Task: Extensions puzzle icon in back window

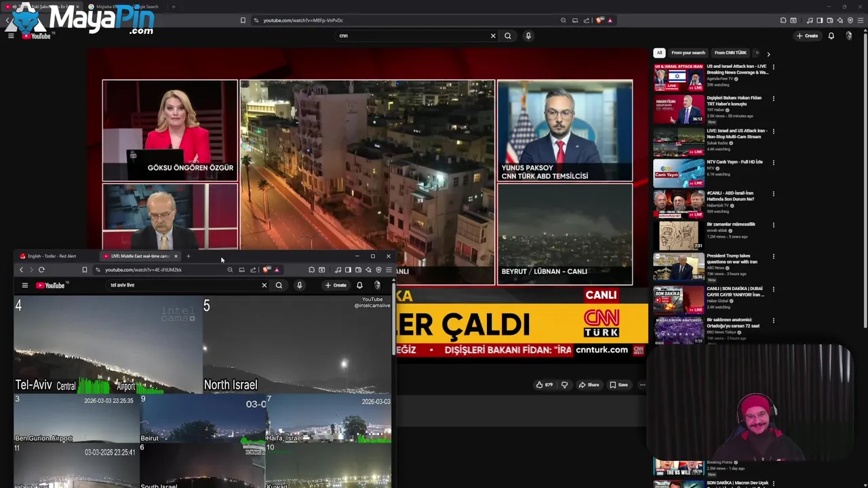Action: tap(783, 20)
